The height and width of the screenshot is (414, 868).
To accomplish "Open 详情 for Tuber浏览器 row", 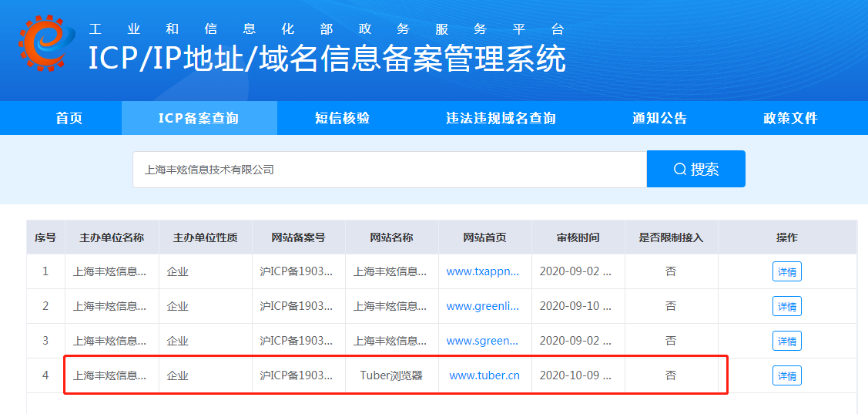I will [786, 375].
